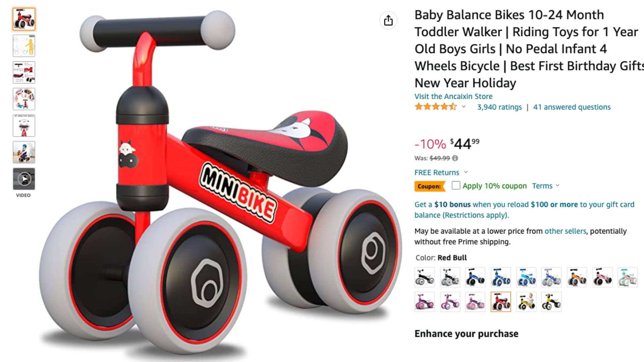
Task: View 41 answered questions
Action: point(572,107)
